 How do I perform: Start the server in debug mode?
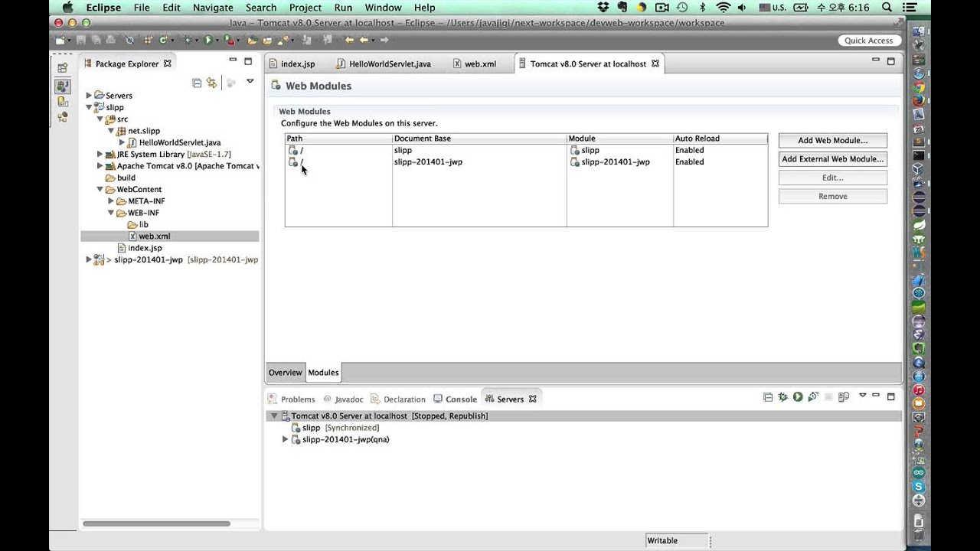pos(782,397)
